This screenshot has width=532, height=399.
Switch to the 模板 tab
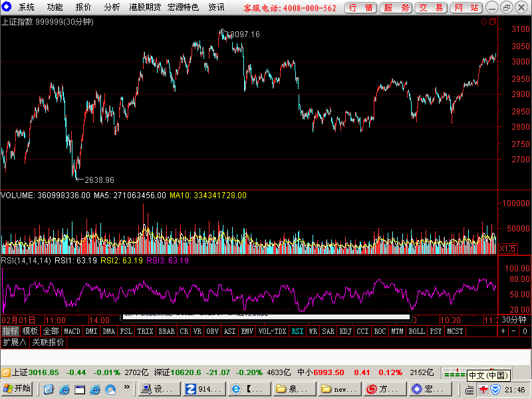30,331
